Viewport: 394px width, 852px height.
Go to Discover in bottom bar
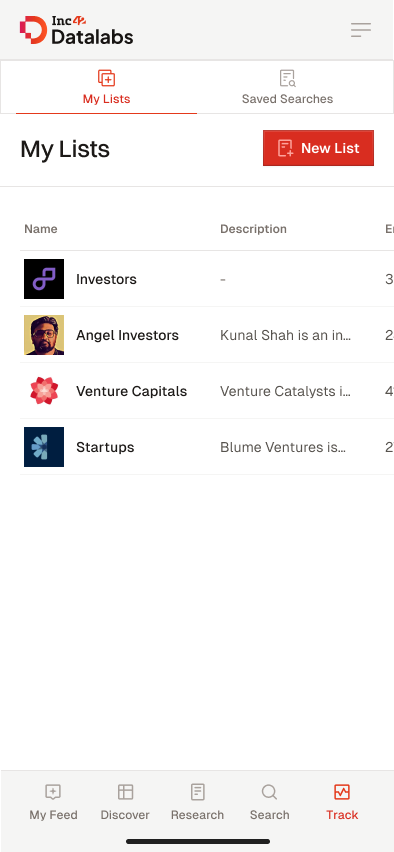(x=125, y=802)
